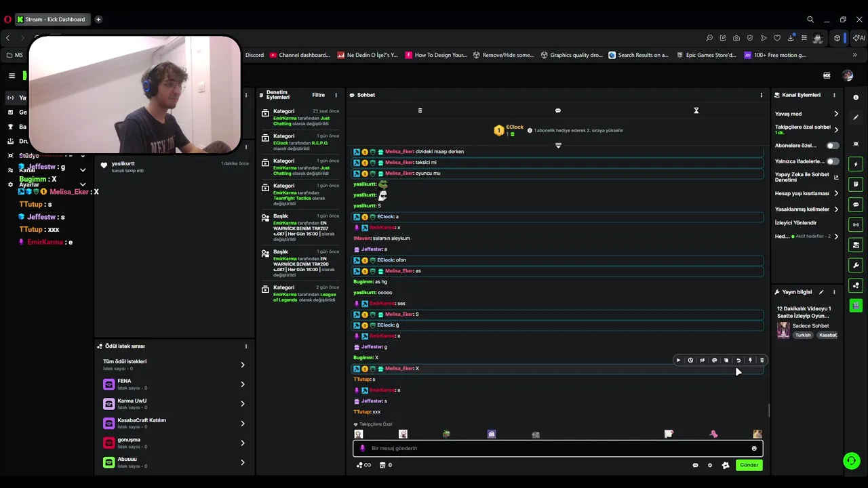Open the green support chat bubble
Viewport: 868px width, 488px height.
852,461
